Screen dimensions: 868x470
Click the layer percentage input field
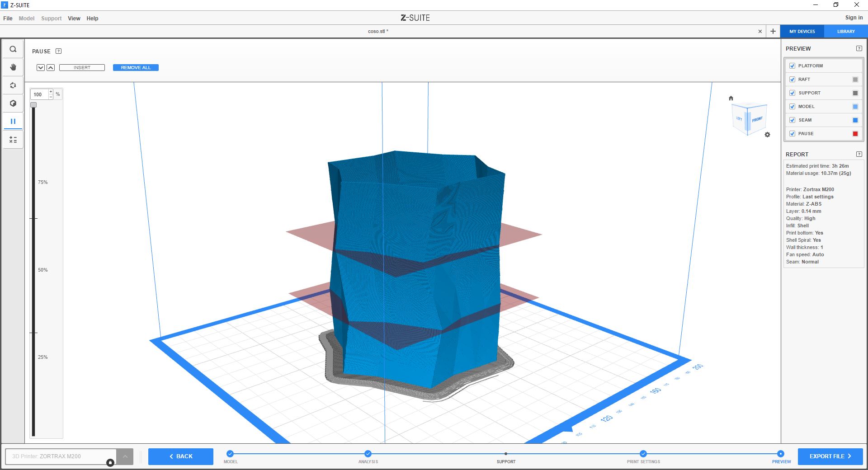39,94
